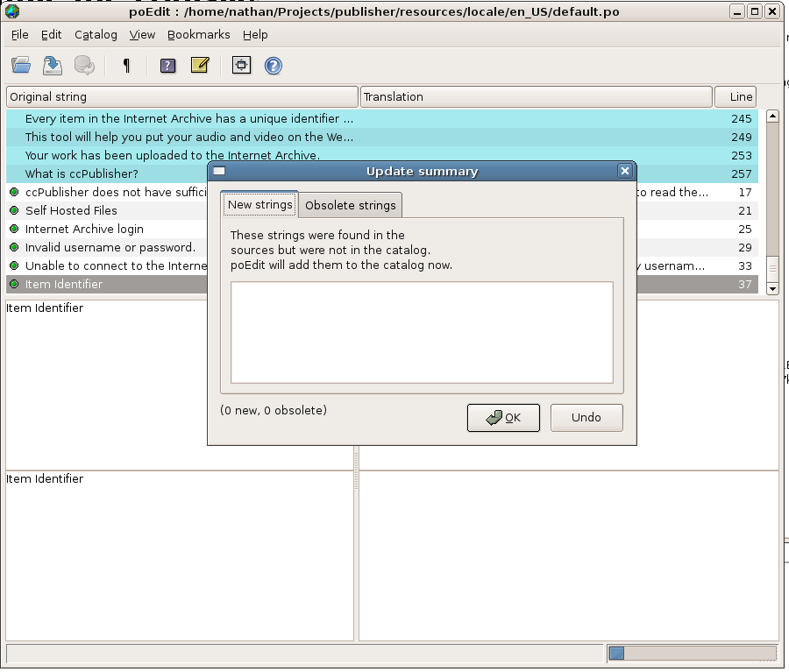Click the catalog list scrollbar thumb
The height and width of the screenshot is (672, 789).
(772, 269)
